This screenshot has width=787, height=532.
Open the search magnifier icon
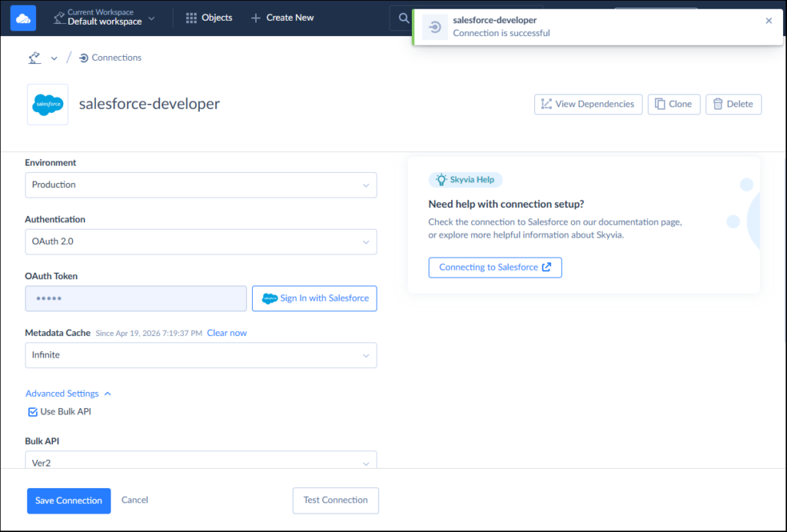[x=403, y=17]
